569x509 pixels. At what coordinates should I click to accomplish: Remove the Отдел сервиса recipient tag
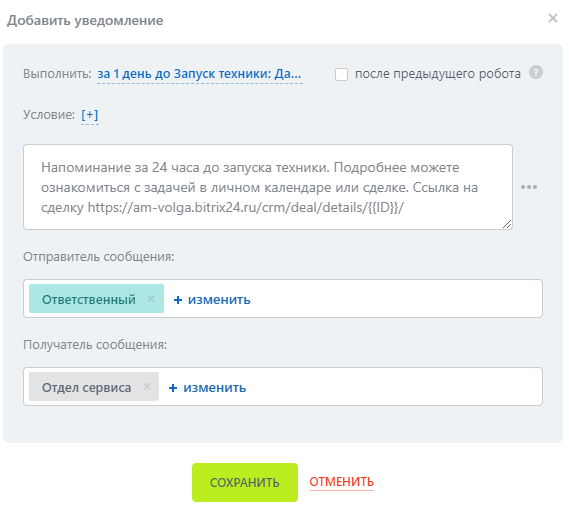coord(147,387)
